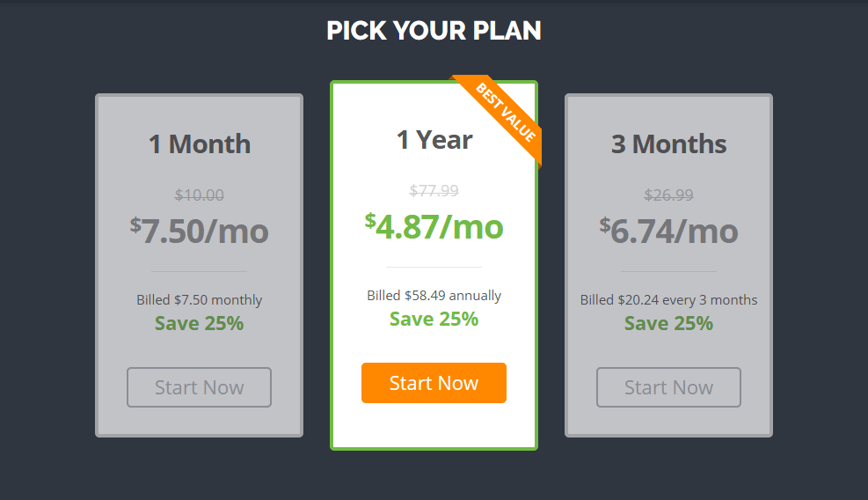Select the 1 Month plan heading

point(199,143)
